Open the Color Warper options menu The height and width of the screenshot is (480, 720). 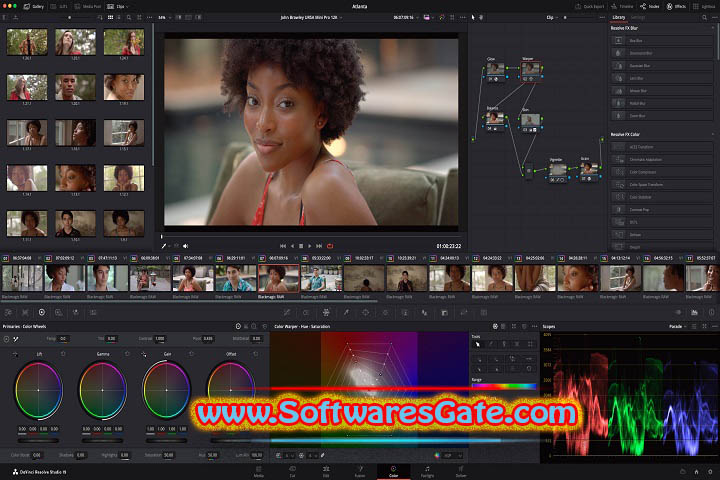534,326
